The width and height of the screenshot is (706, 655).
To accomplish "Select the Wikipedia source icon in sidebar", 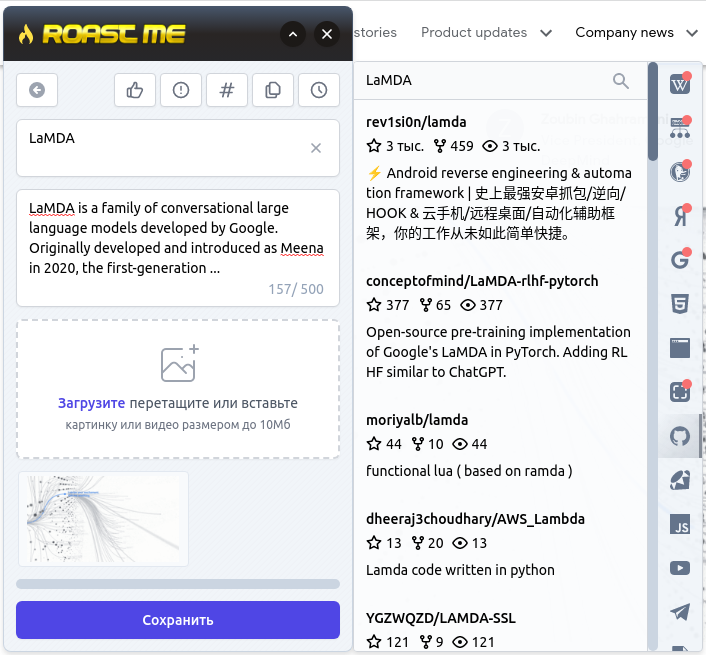I will click(680, 84).
